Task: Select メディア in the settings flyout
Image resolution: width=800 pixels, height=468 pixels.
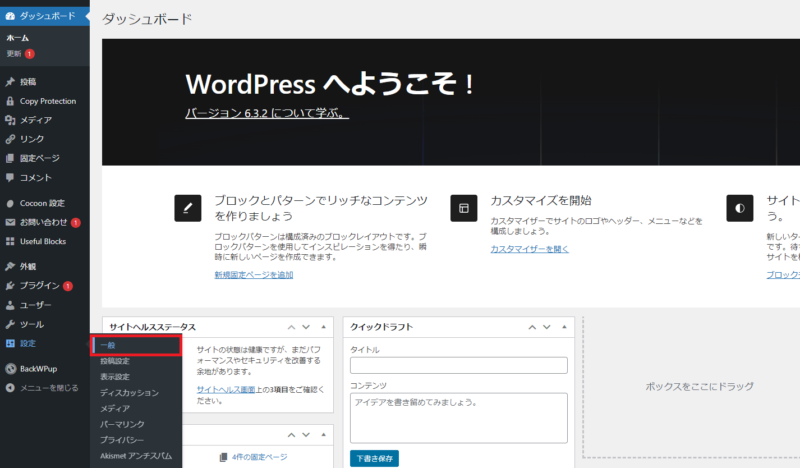Action: click(115, 408)
